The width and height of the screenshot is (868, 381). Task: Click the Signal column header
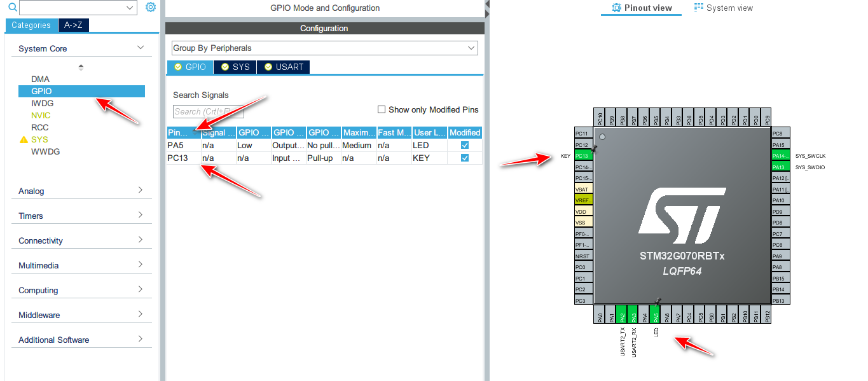[x=218, y=132]
